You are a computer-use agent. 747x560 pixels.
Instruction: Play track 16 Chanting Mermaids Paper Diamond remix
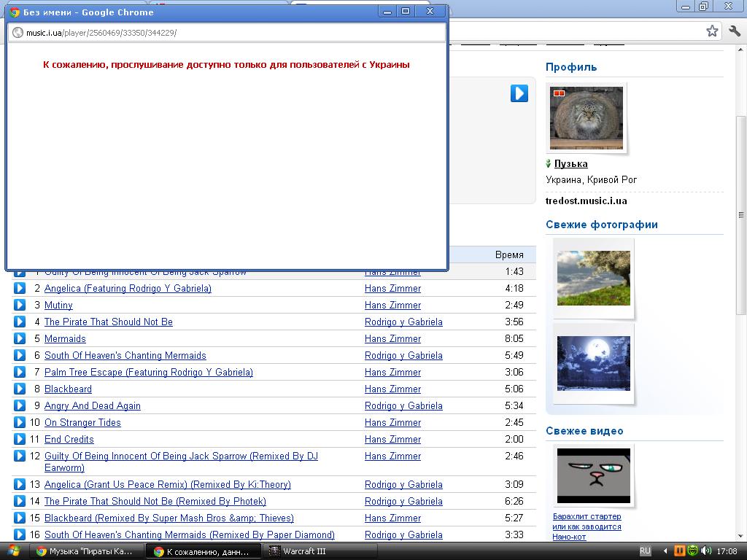[x=20, y=534]
